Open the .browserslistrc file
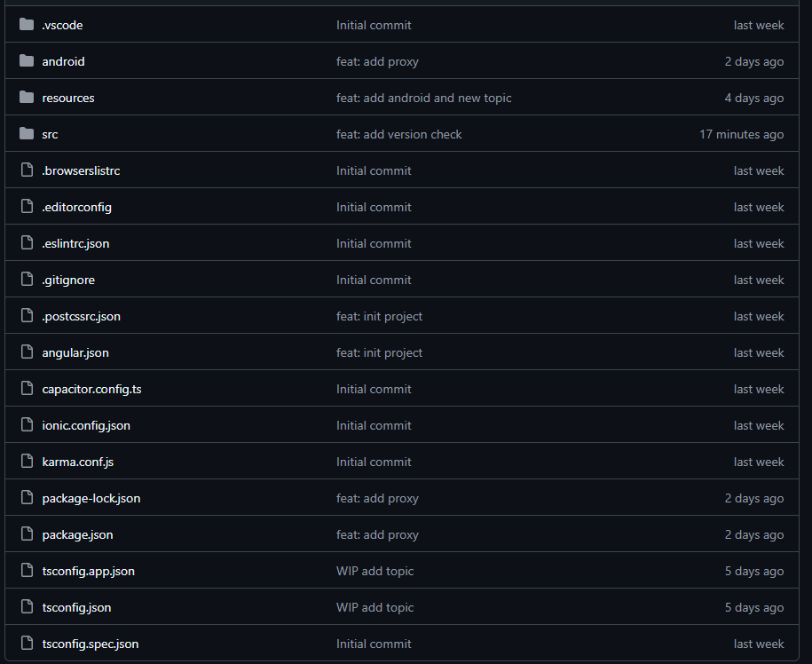This screenshot has height=664, width=812. coord(81,170)
